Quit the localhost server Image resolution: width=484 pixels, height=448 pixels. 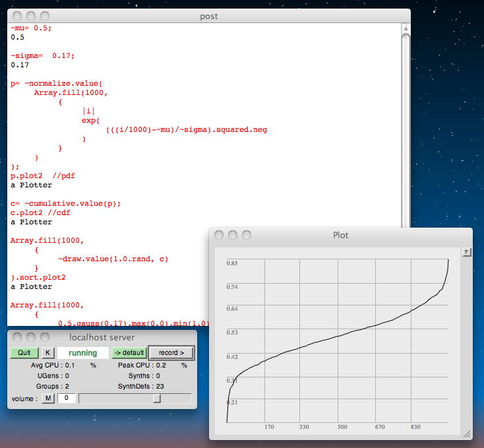pyautogui.click(x=24, y=353)
